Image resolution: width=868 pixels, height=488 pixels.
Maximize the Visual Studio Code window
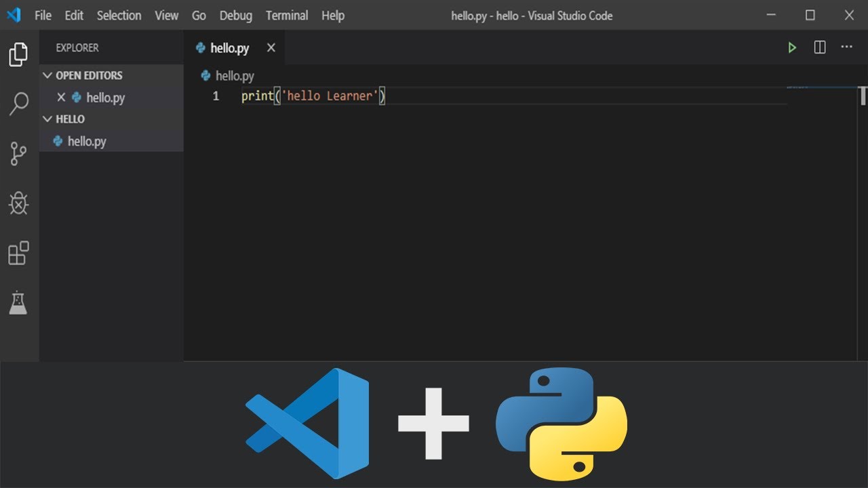pyautogui.click(x=810, y=15)
